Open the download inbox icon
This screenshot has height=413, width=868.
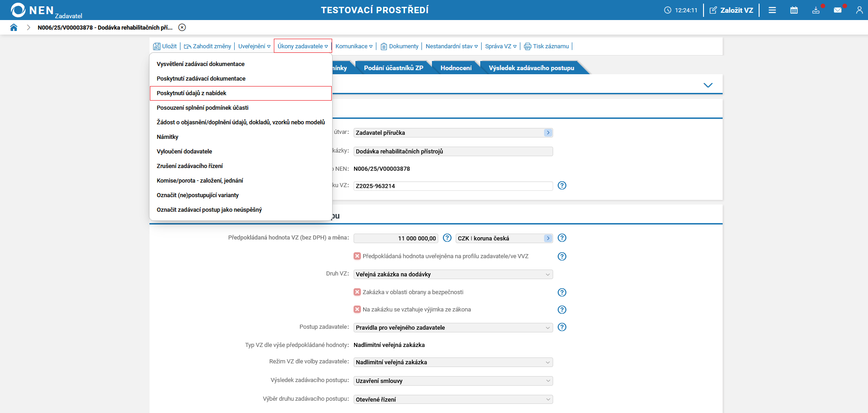coord(816,10)
